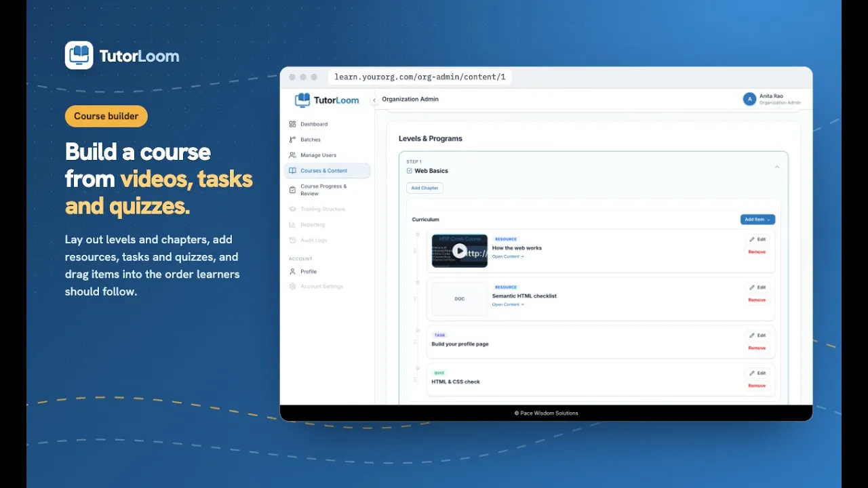Click drag handle of Build your profile page
The height and width of the screenshot is (488, 868).
(416, 342)
